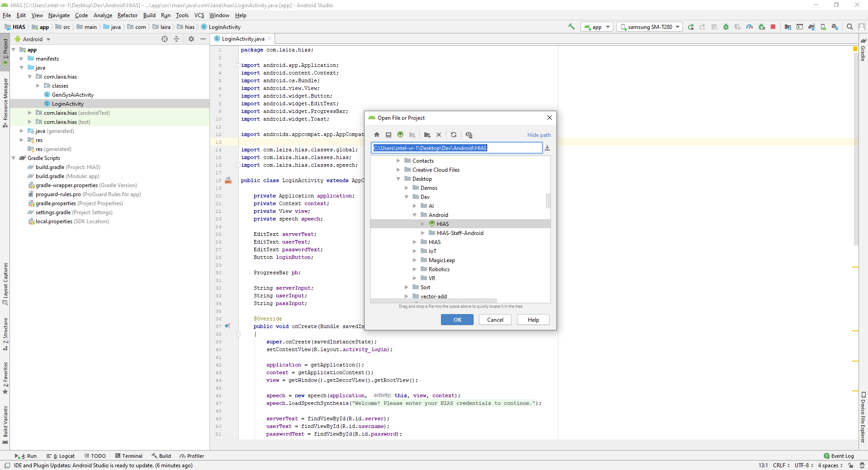The height and width of the screenshot is (470, 868).
Task: Collapse the Dev folder in dialog
Action: 407,197
